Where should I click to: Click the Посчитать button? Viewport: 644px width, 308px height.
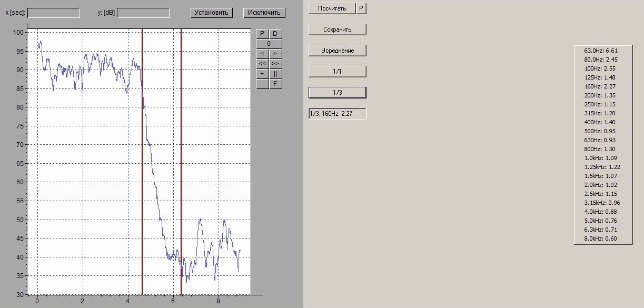[x=332, y=8]
